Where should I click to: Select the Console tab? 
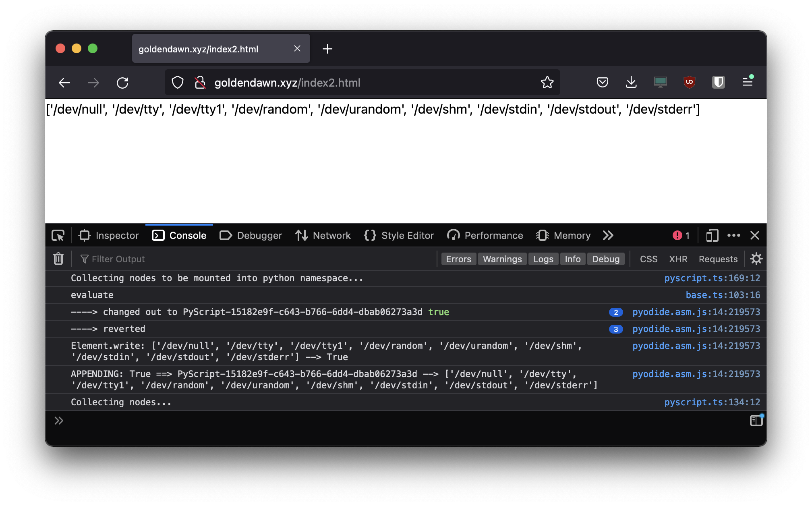pos(179,235)
